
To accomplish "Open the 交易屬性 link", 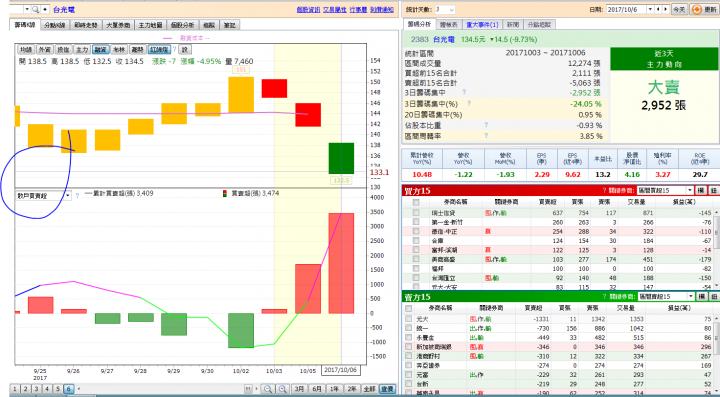I will point(334,9).
